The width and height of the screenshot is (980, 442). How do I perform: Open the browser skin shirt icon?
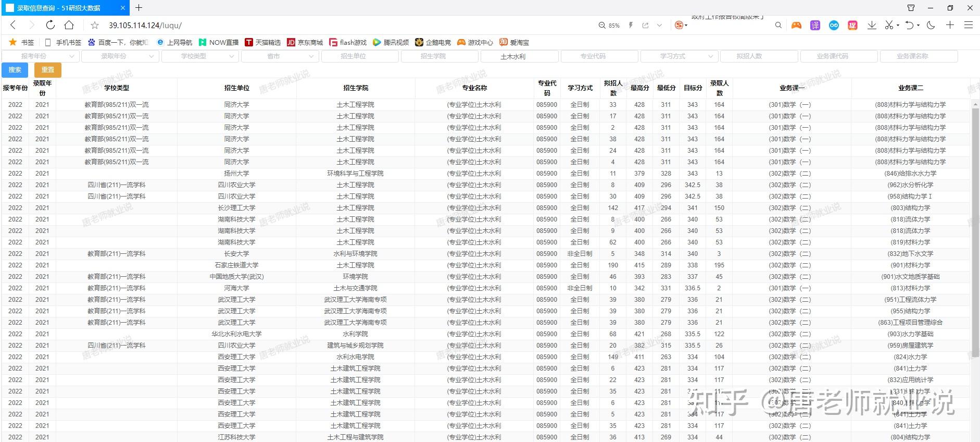point(911,8)
